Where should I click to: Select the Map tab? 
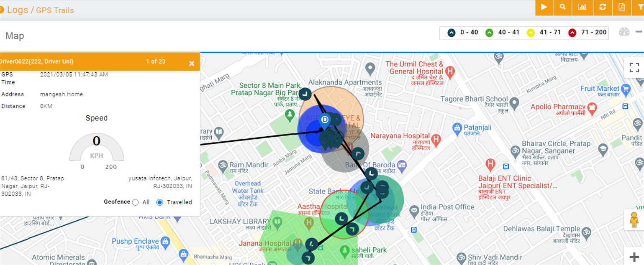tap(15, 36)
